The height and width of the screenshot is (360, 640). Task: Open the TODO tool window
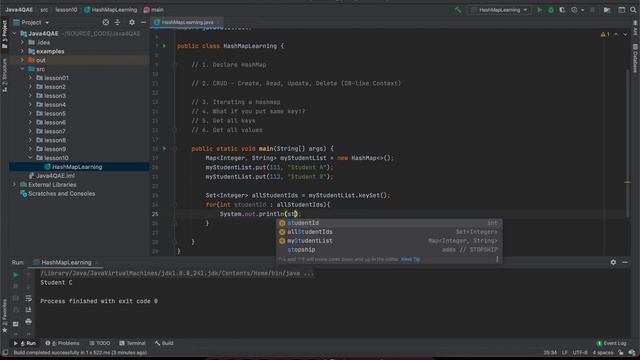pyautogui.click(x=100, y=343)
